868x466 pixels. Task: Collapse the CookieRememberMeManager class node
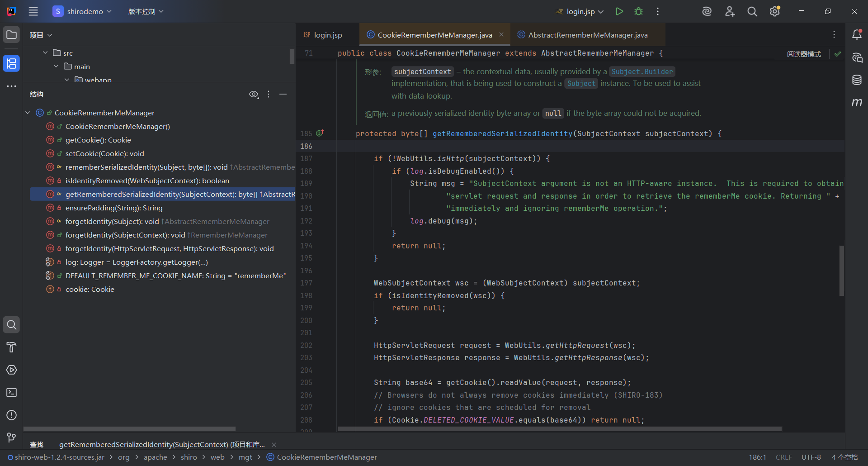[x=28, y=113]
